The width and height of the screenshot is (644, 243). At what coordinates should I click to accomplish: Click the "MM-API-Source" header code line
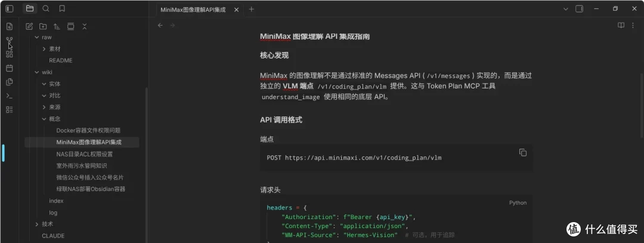[367, 235]
